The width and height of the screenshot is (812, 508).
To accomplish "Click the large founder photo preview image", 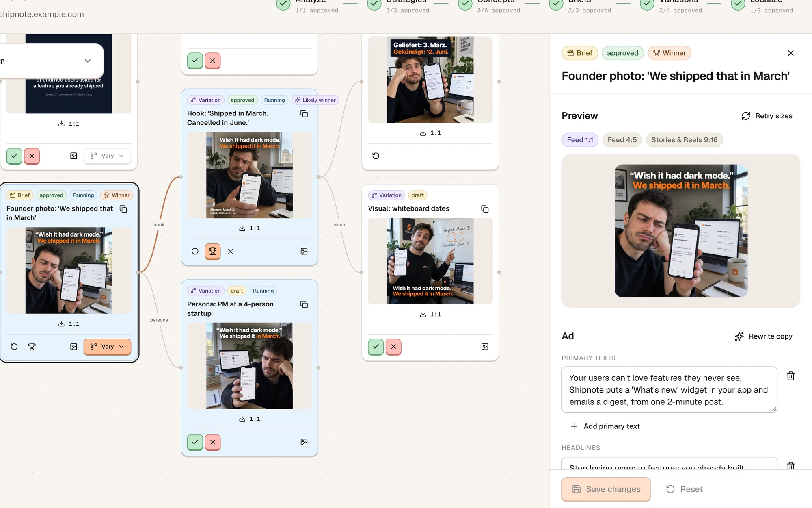I will point(681,231).
